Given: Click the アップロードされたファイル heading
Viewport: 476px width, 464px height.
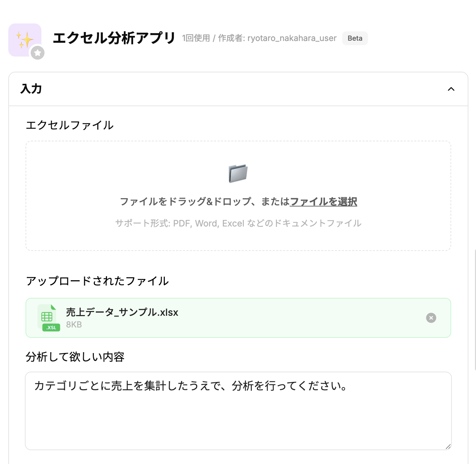Looking at the screenshot, I should (97, 281).
